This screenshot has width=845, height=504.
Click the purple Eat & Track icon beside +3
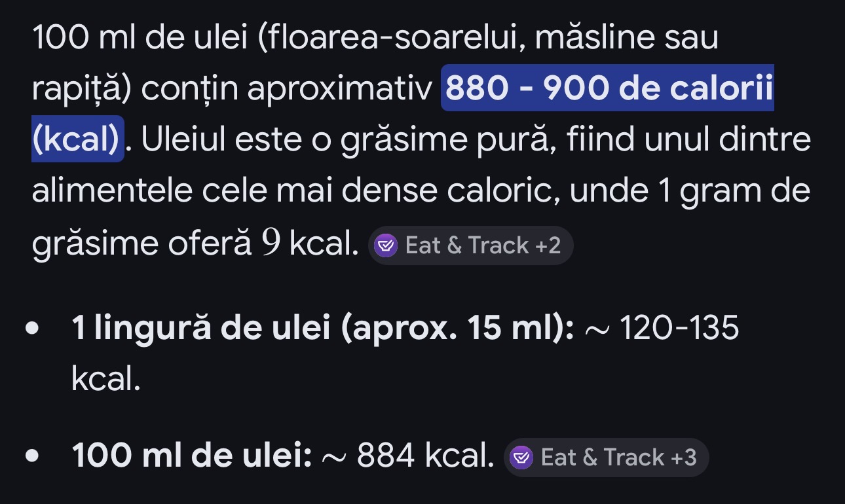tap(521, 457)
